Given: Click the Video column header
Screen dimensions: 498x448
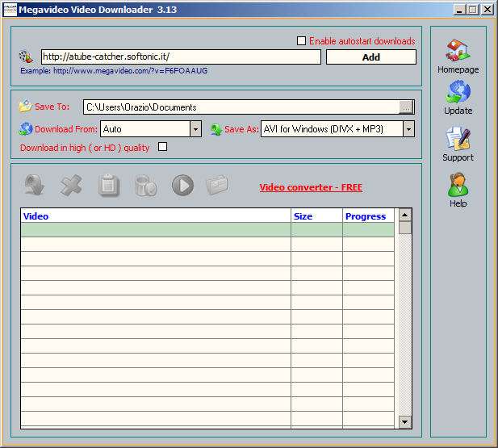Looking at the screenshot, I should coord(156,216).
